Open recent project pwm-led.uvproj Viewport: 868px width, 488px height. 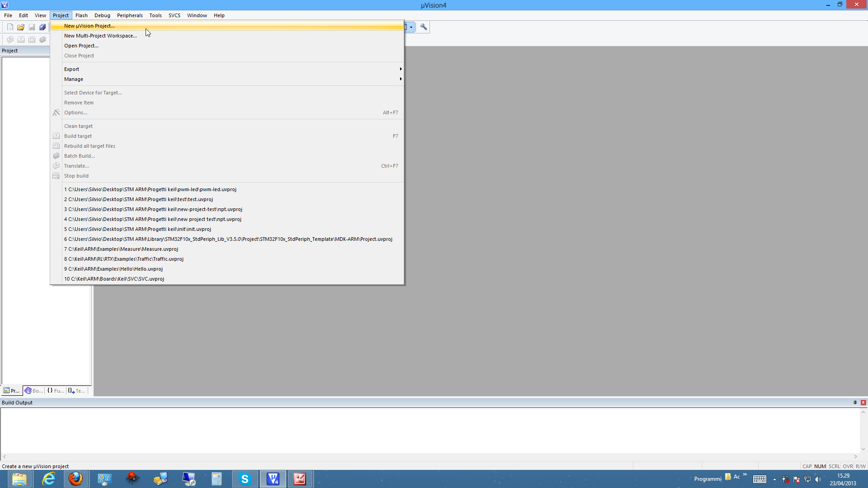click(x=150, y=189)
